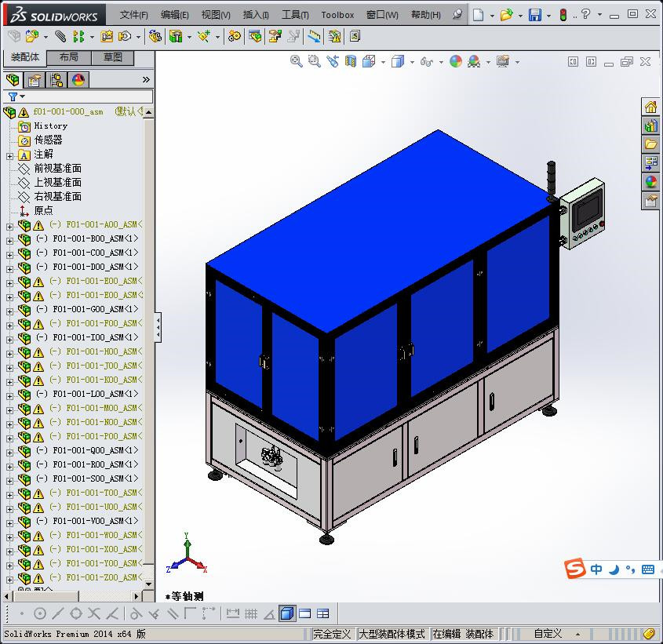Open the 文件(F) menu
Image resolution: width=663 pixels, height=644 pixels.
(x=133, y=15)
